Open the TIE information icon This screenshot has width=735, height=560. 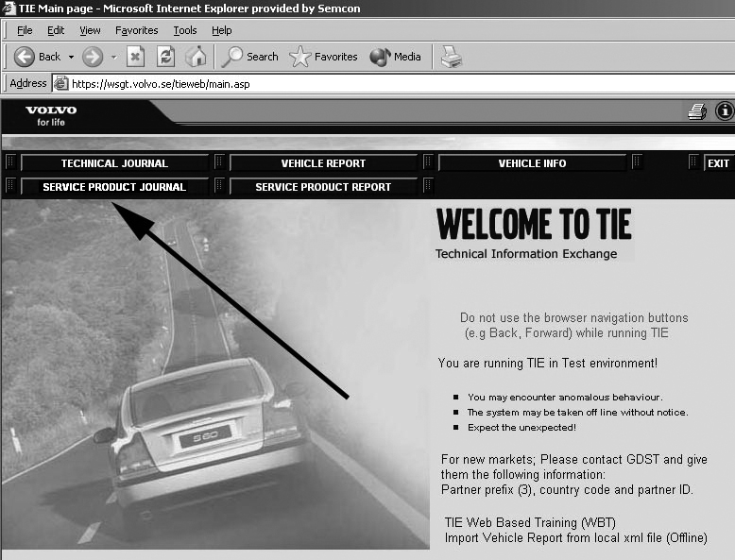725,111
